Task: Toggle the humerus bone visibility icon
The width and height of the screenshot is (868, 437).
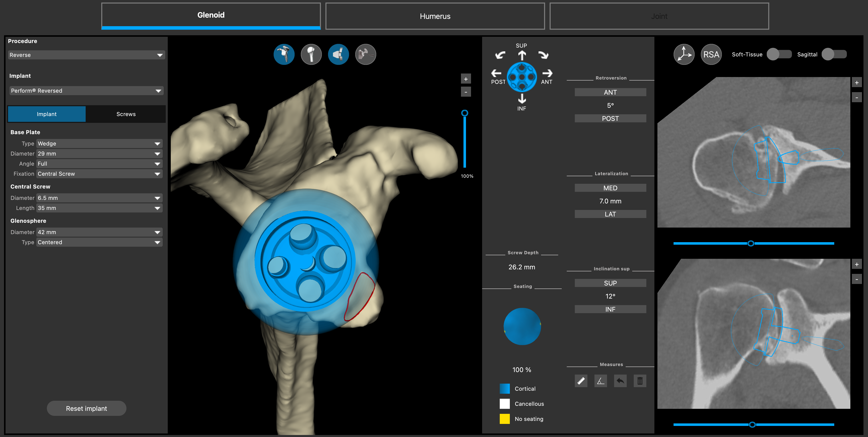Action: click(x=311, y=54)
